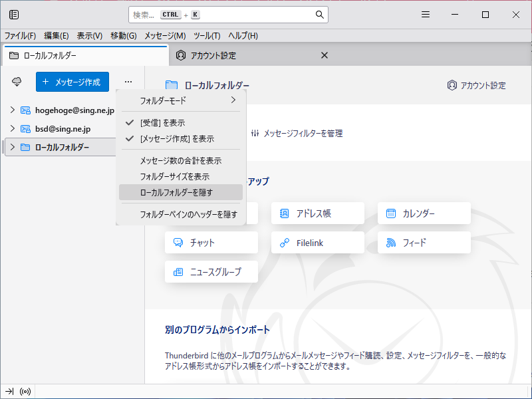Click the アカウント設定 tab icon
This screenshot has width=532, height=399.
[181, 55]
